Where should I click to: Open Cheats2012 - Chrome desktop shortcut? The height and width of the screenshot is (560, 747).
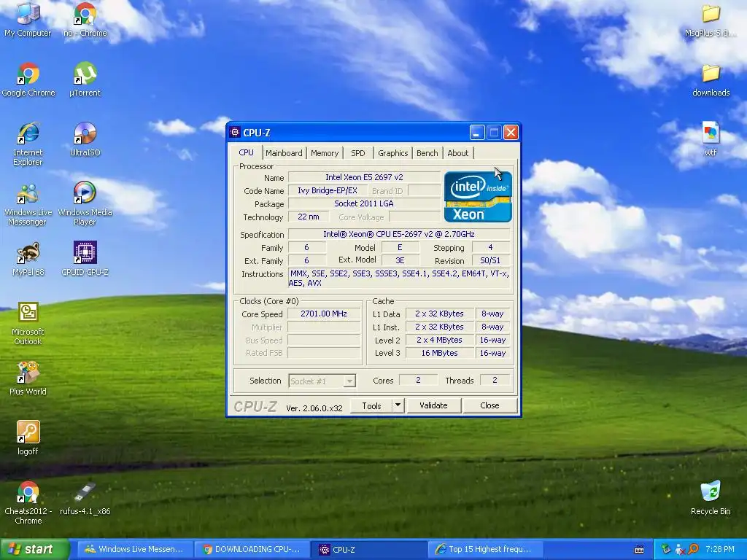pyautogui.click(x=28, y=503)
